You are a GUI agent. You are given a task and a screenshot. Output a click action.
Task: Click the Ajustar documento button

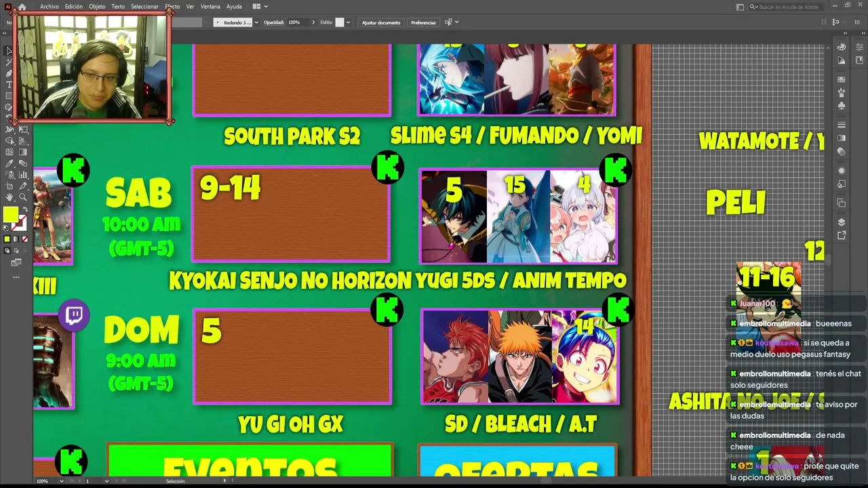[381, 22]
